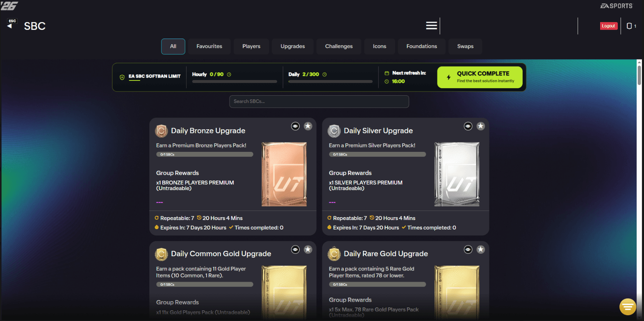Favourite the Daily Rare Gold Upgrade star

coord(481,249)
